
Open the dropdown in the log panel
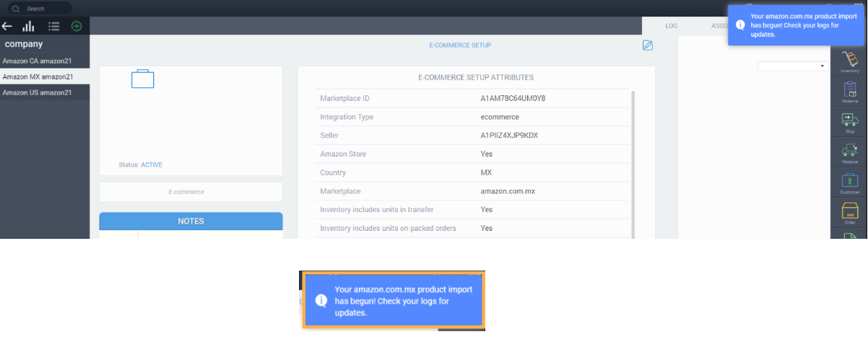click(x=792, y=66)
